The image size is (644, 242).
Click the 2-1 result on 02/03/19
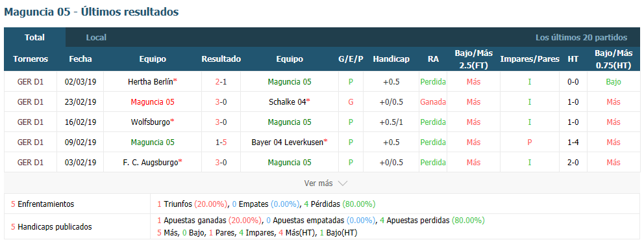coord(221,82)
